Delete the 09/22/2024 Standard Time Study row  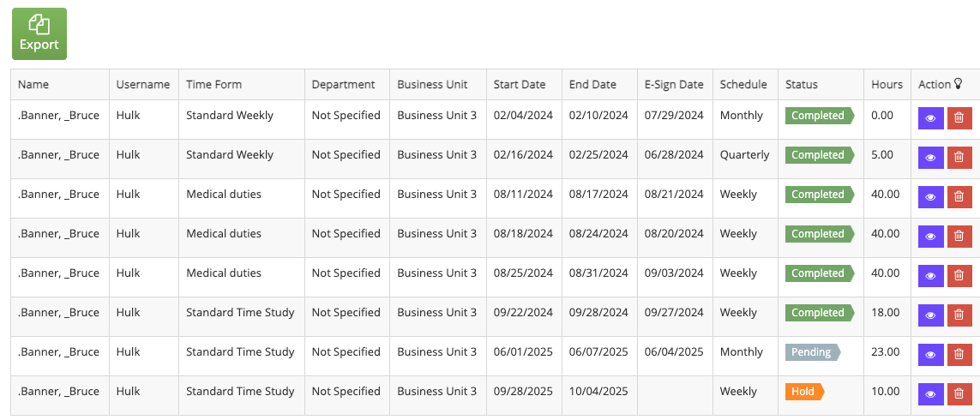click(959, 315)
